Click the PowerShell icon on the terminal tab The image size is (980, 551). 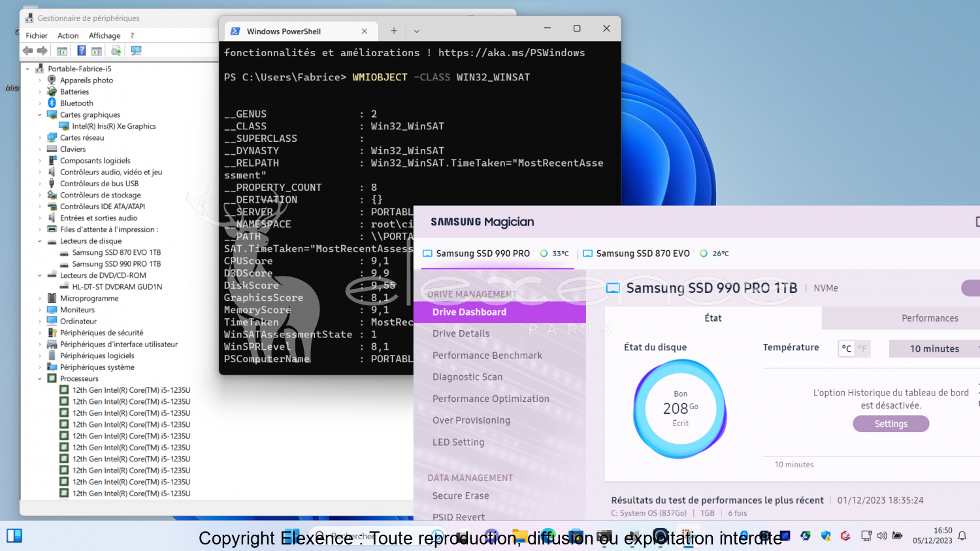click(235, 31)
